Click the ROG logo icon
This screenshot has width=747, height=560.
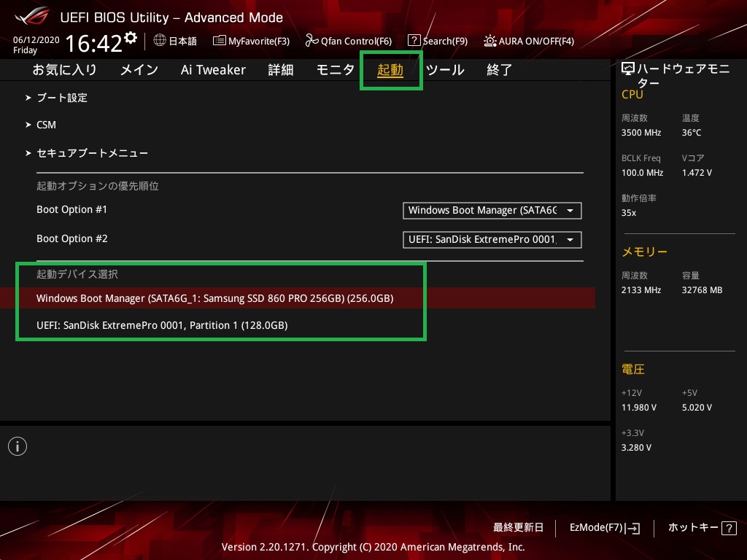[31, 17]
